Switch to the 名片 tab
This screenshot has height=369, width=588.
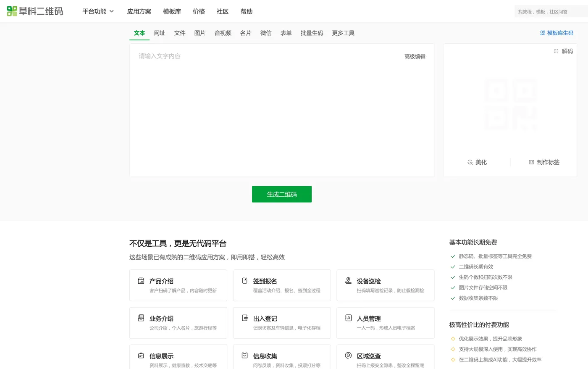click(x=246, y=33)
